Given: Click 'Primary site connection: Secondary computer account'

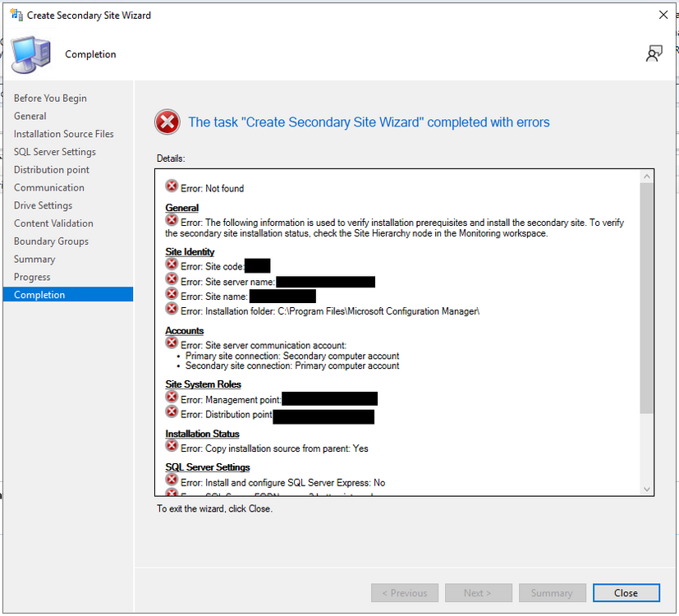Looking at the screenshot, I should click(x=292, y=356).
